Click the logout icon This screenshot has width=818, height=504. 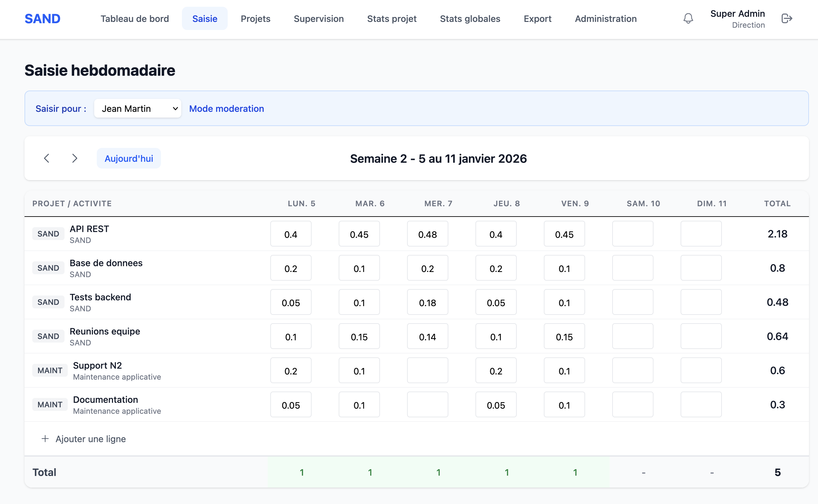point(787,18)
